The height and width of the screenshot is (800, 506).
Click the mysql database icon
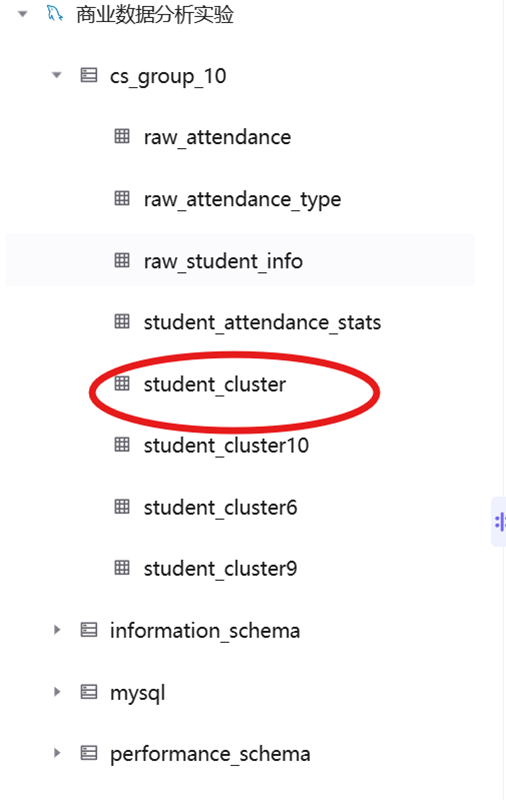[x=89, y=692]
